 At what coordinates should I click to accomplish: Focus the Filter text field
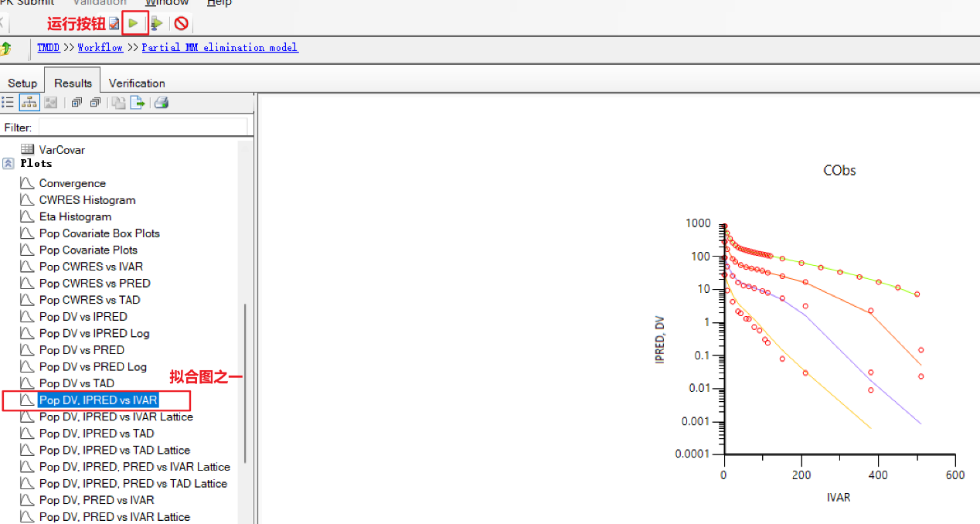coord(144,127)
